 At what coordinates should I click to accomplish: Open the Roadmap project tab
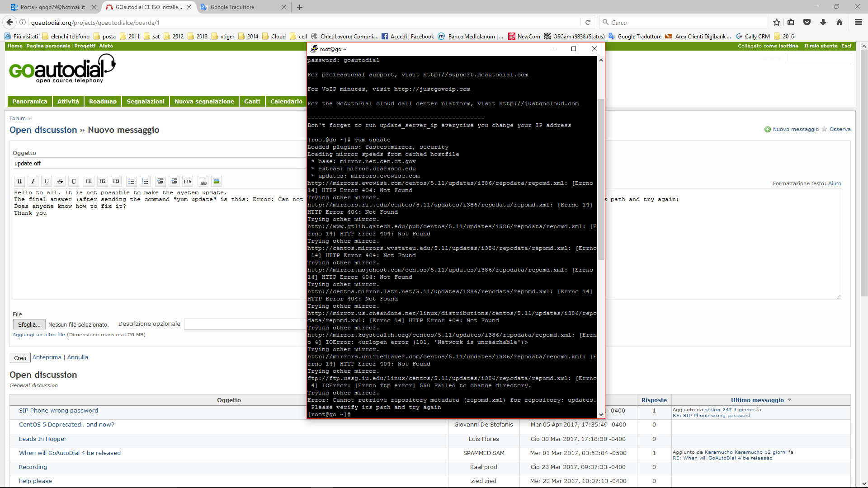[103, 101]
